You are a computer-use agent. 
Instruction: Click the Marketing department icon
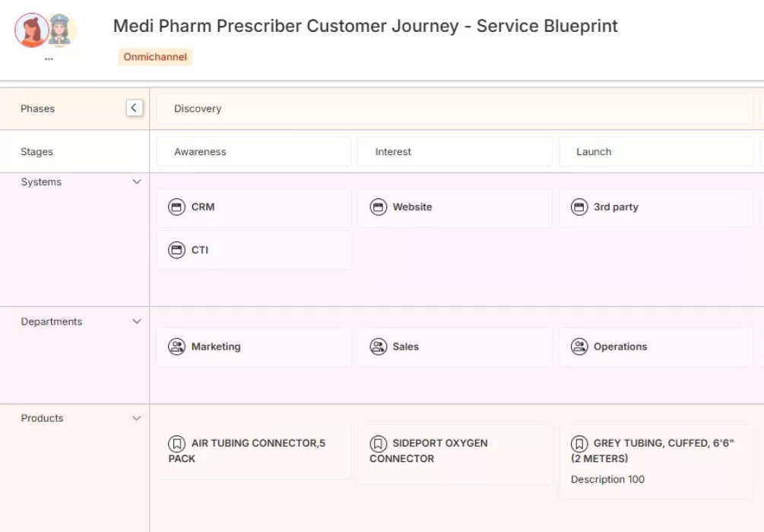point(176,347)
